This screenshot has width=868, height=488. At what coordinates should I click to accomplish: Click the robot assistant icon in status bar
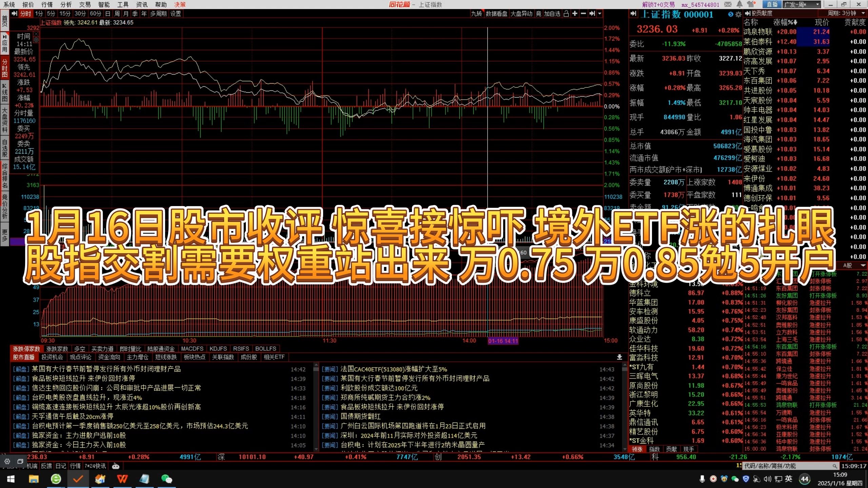coord(116,466)
